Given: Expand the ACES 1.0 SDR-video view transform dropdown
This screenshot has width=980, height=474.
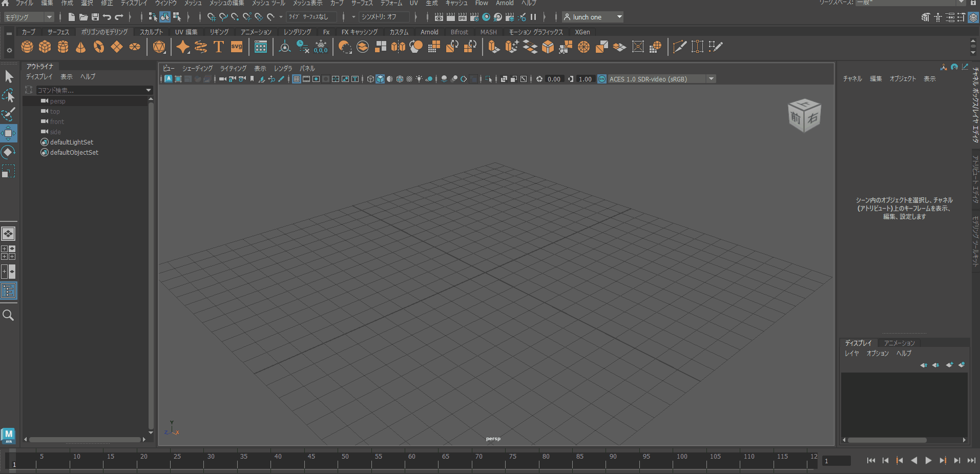Looking at the screenshot, I should 711,79.
